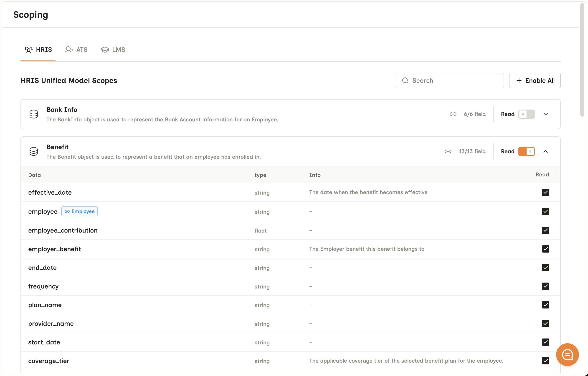The image size is (588, 376).
Task: Uncheck Read for coverage_tier
Action: [x=545, y=361]
